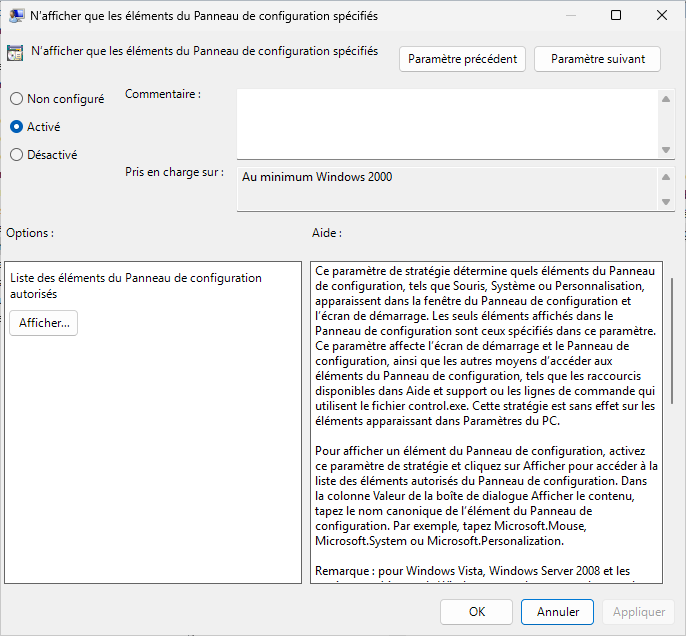Set the policy to 'Désactivé'
Image resolution: width=686 pixels, height=636 pixels.
click(16, 155)
